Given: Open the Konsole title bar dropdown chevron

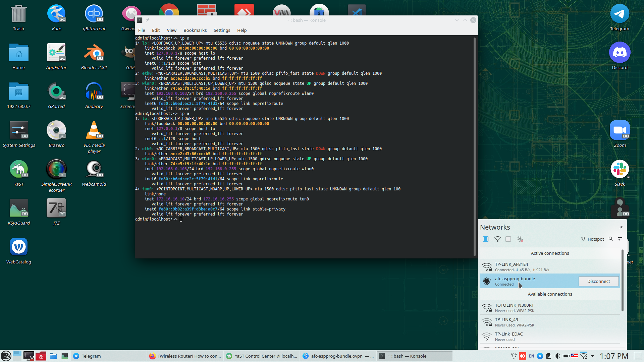Looking at the screenshot, I should point(457,20).
